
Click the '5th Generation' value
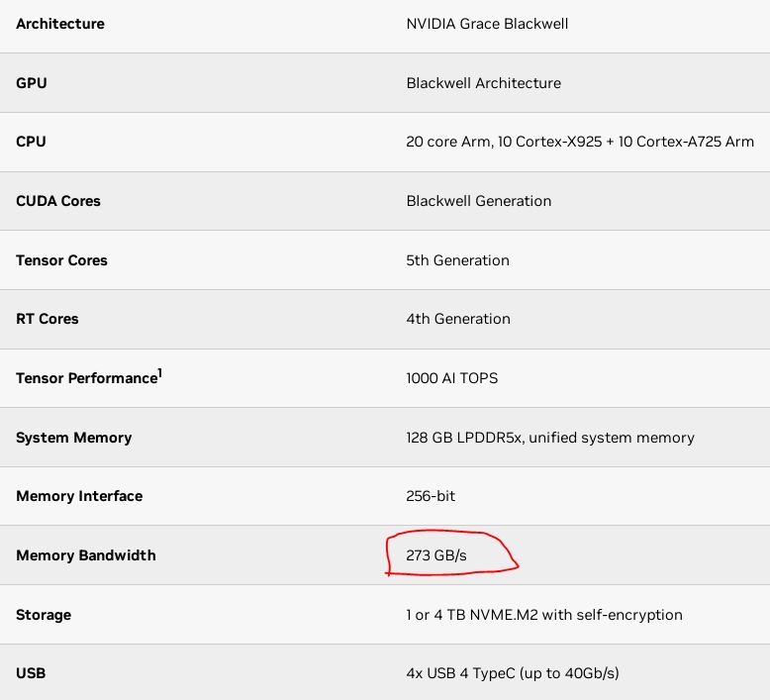pyautogui.click(x=457, y=260)
